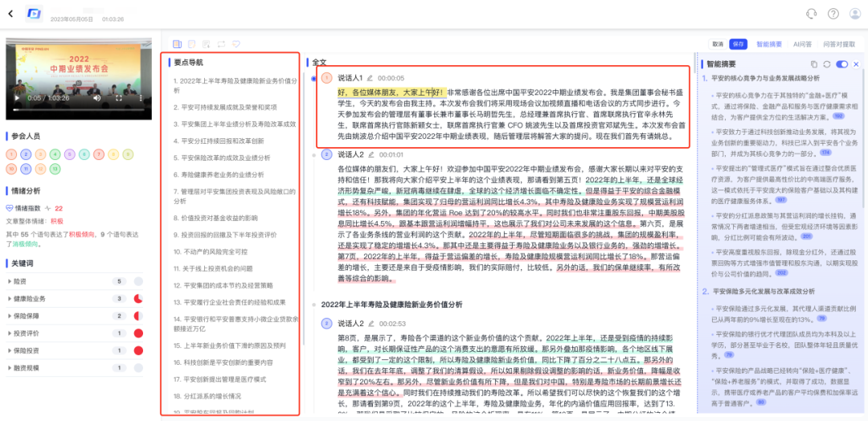This screenshot has height=421, width=868.
Task: Expand the 保险投资 keyword
Action: pos(10,350)
